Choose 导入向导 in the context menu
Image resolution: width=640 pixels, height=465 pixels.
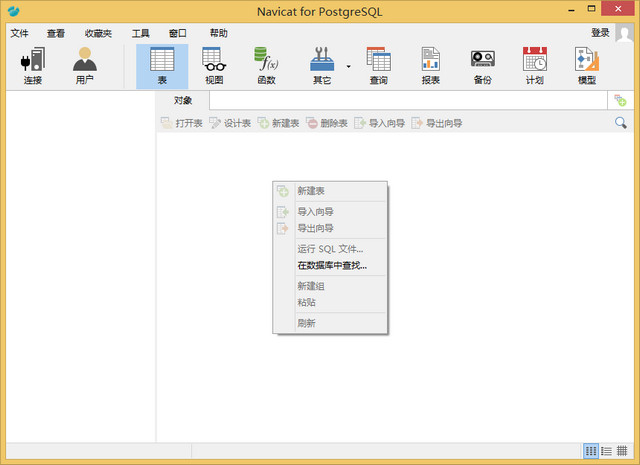(330, 212)
